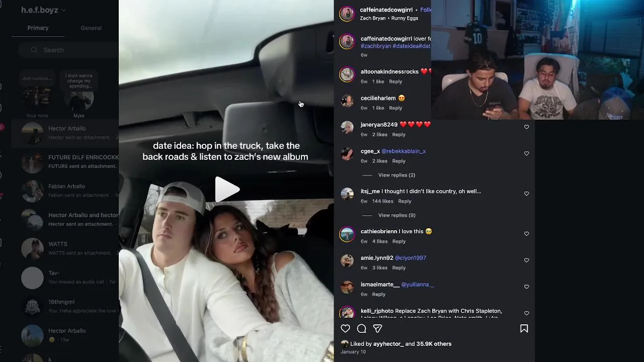Save the post with the bookmark icon
This screenshot has height=362, width=644.
(x=524, y=329)
